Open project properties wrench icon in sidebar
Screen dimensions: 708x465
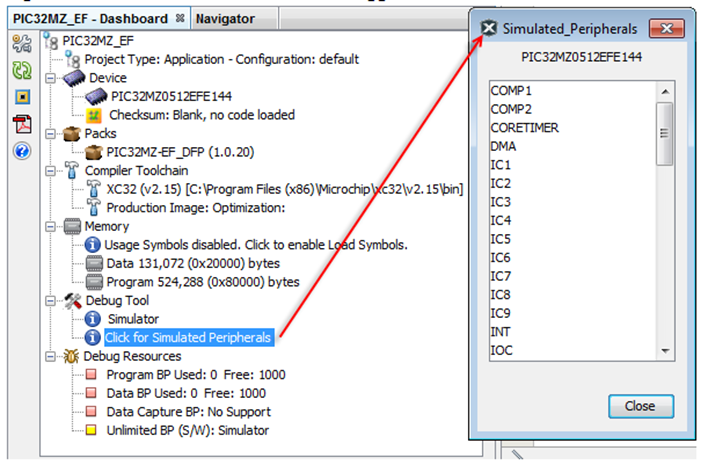[22, 44]
